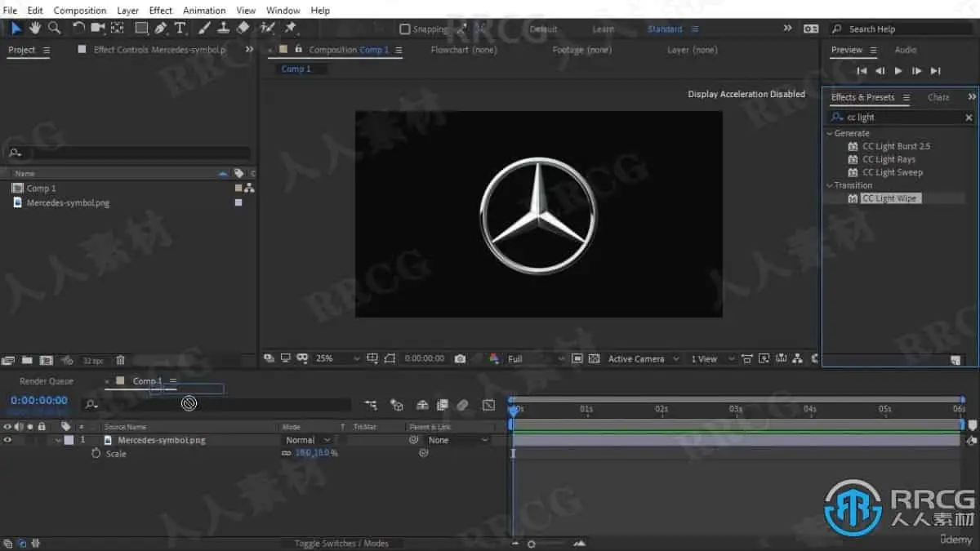This screenshot has height=551, width=980.
Task: Open the Active Camera dropdown
Action: click(644, 358)
